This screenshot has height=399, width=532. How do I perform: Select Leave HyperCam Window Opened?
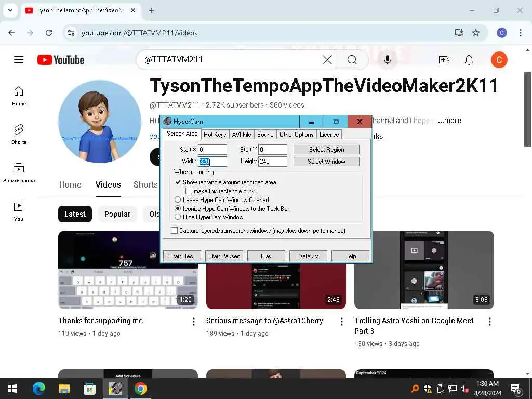(178, 200)
